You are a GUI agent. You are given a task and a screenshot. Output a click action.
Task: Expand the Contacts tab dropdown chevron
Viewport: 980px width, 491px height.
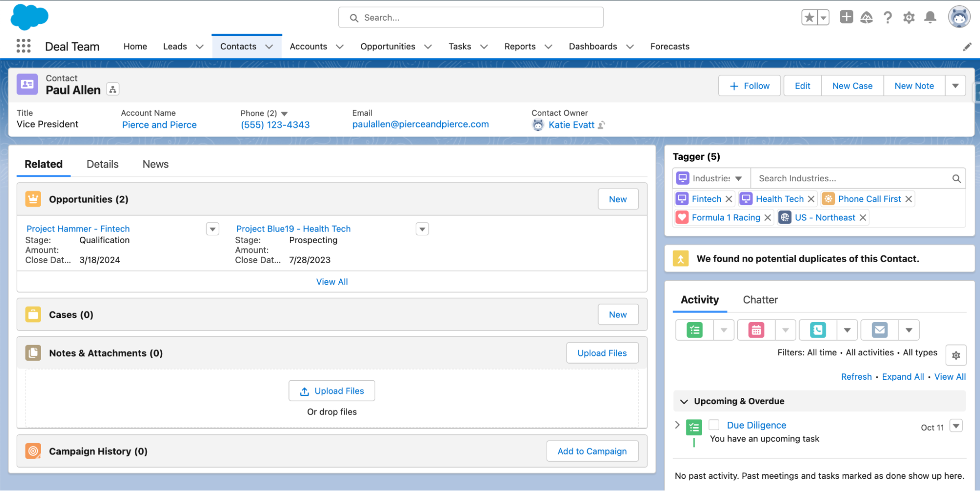(269, 47)
